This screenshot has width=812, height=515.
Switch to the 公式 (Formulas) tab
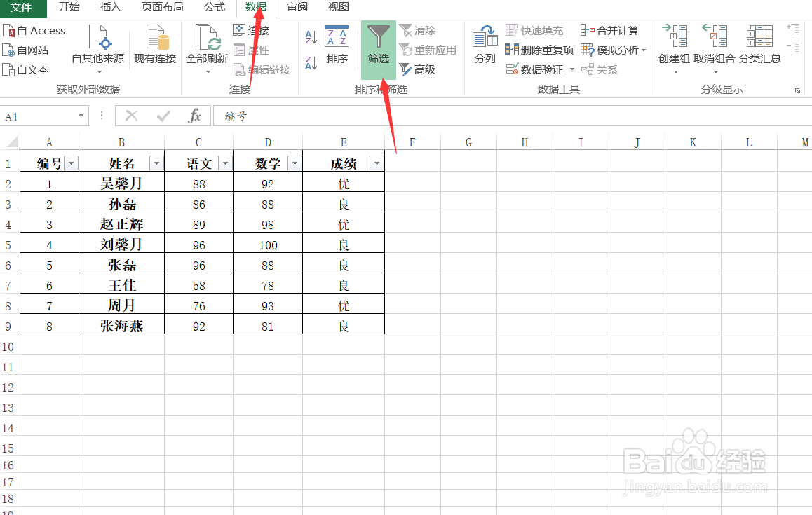214,8
